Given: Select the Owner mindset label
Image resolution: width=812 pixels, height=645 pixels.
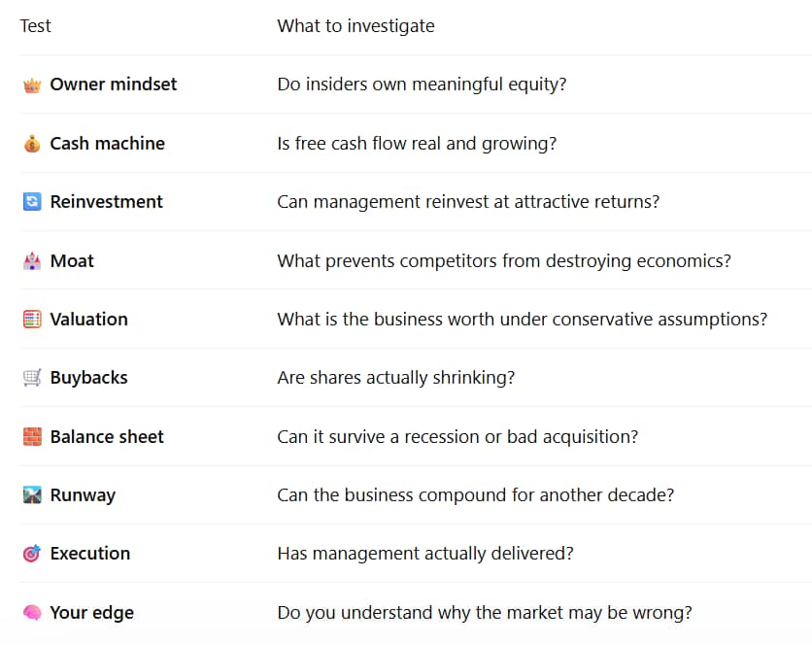Looking at the screenshot, I should point(114,85).
